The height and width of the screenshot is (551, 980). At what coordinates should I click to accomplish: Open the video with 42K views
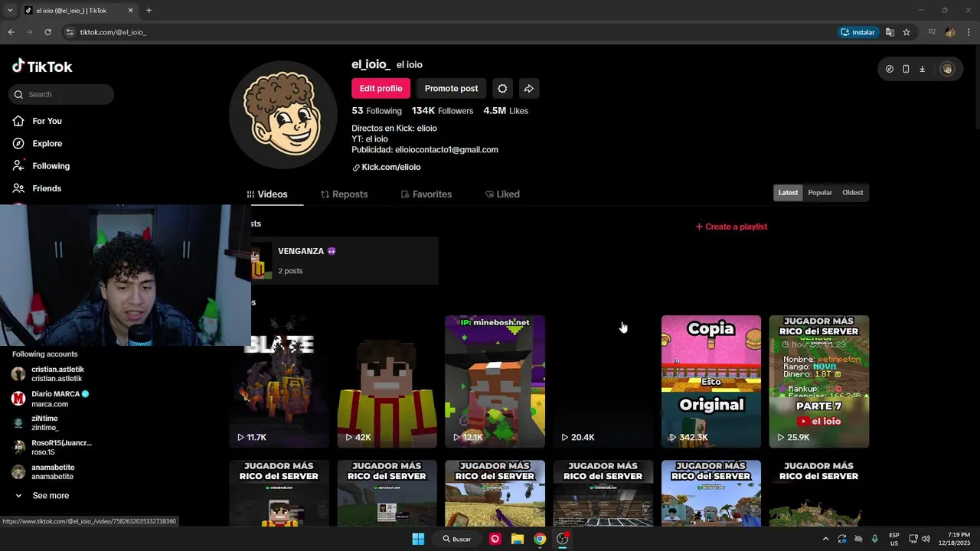[x=387, y=381]
